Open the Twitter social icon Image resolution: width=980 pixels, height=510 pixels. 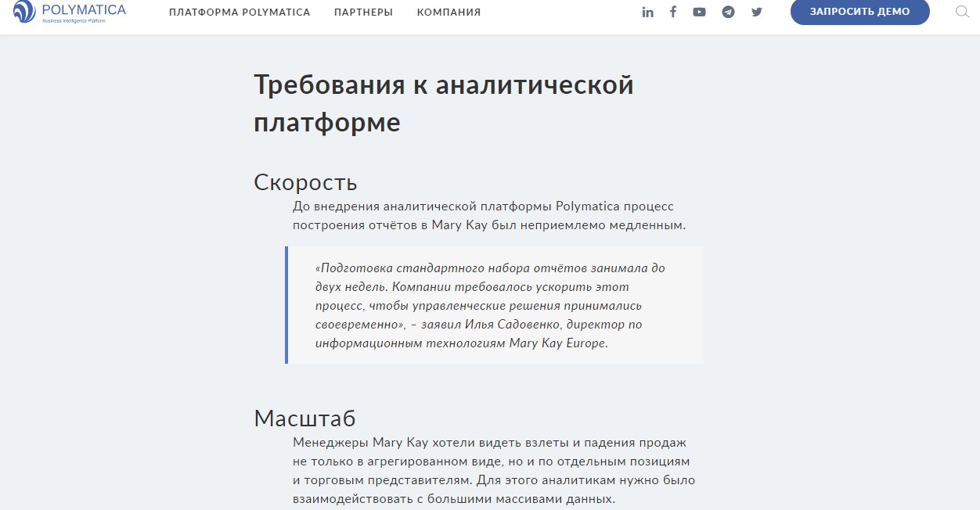tap(756, 12)
